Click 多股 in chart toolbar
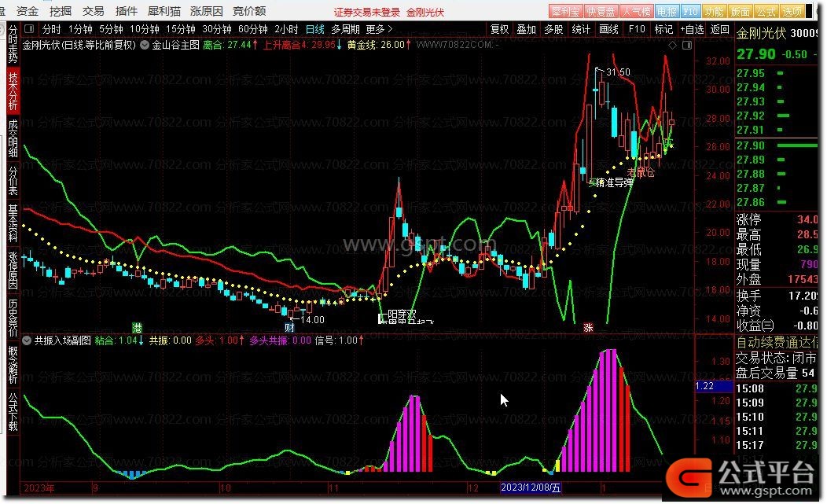Screen dimensions: 827x504 pyautogui.click(x=553, y=30)
